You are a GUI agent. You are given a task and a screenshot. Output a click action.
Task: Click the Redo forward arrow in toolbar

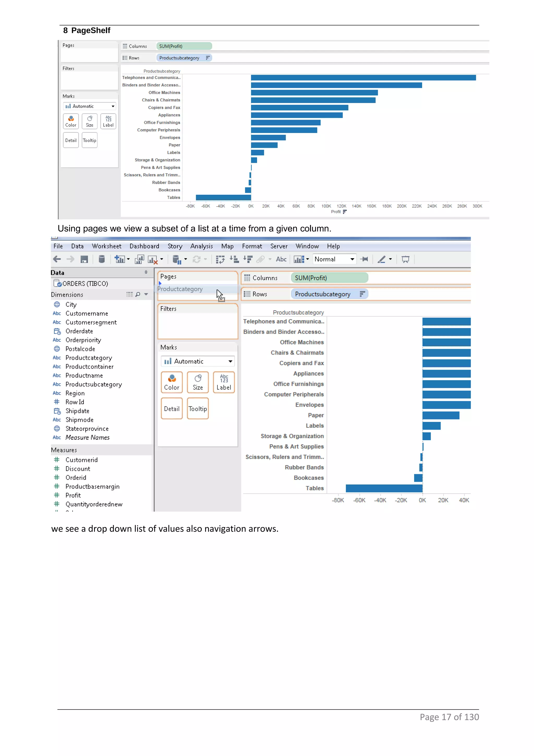[x=70, y=259]
